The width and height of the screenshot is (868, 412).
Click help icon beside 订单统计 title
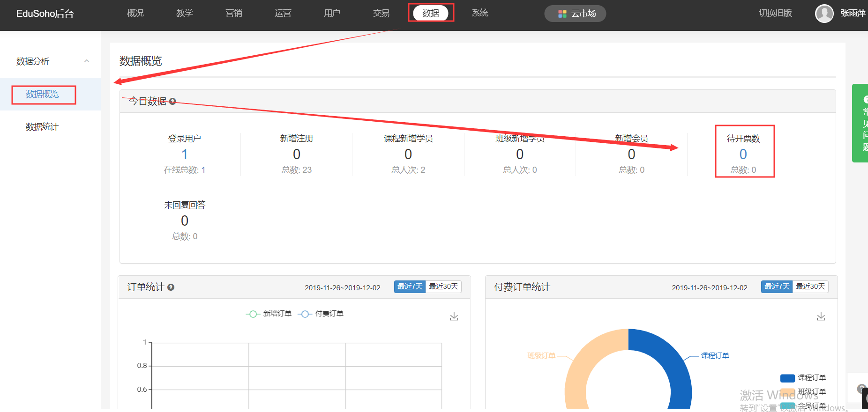click(171, 287)
